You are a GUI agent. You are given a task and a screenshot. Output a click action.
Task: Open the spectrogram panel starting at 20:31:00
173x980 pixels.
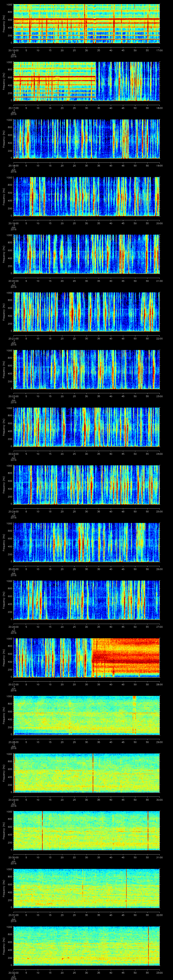click(x=87, y=888)
